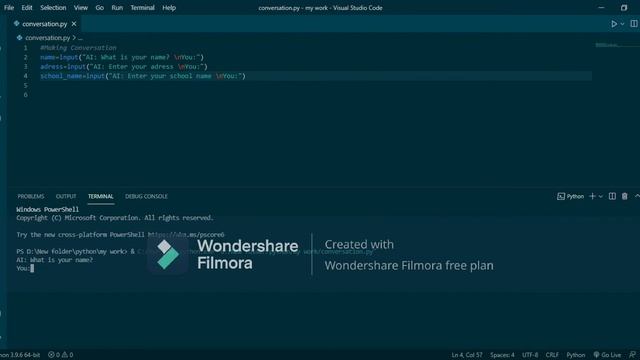Kill the terminal with trash icon

click(x=624, y=196)
